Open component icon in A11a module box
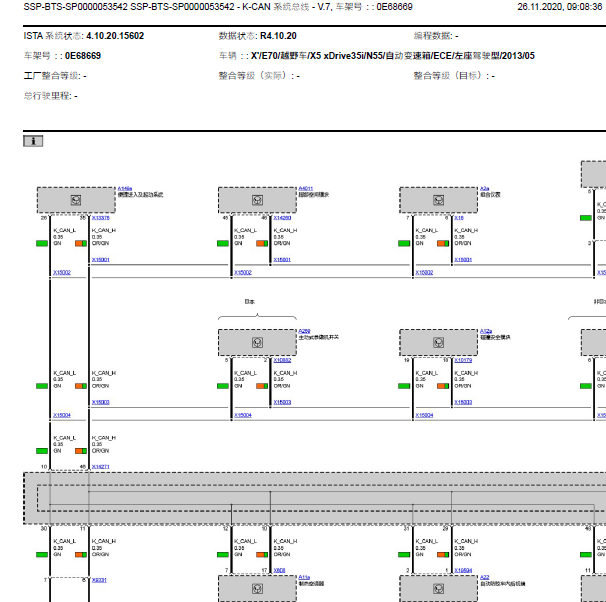 coord(257,588)
